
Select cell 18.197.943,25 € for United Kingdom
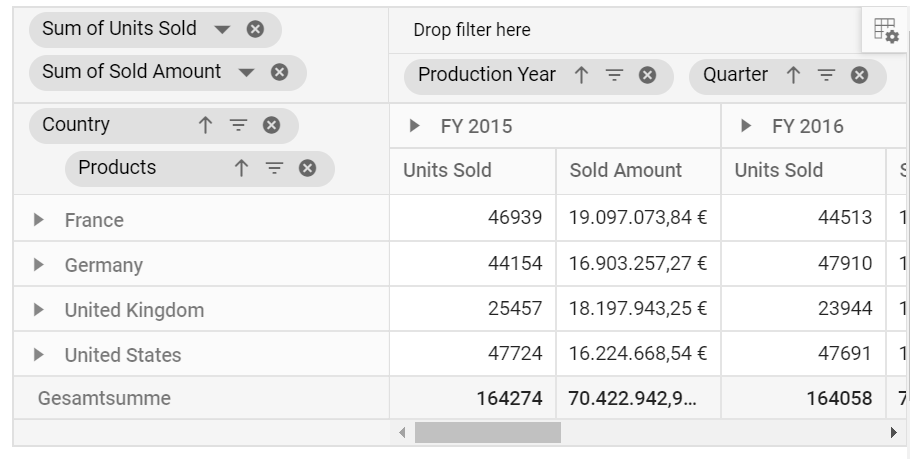point(638,309)
